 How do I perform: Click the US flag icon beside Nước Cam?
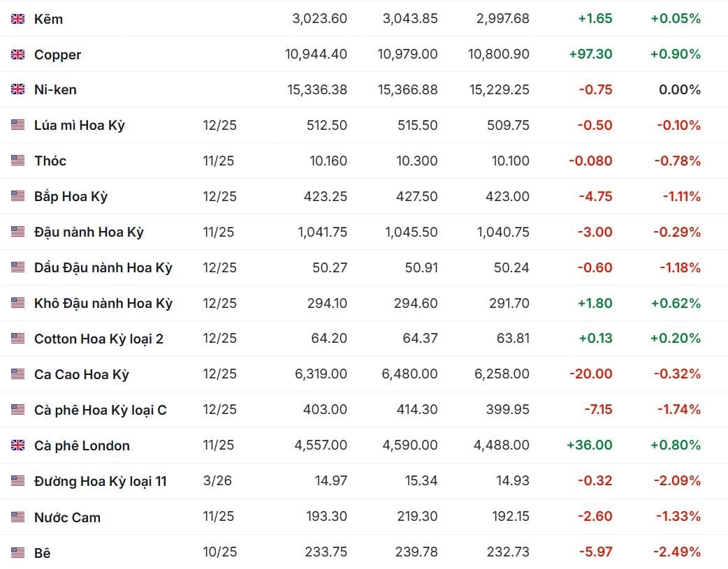point(17,517)
